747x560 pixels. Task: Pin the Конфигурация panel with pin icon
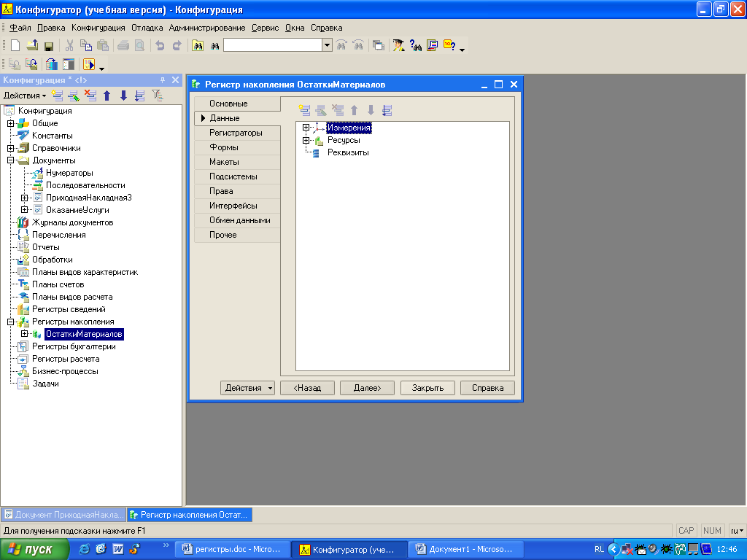coord(163,80)
